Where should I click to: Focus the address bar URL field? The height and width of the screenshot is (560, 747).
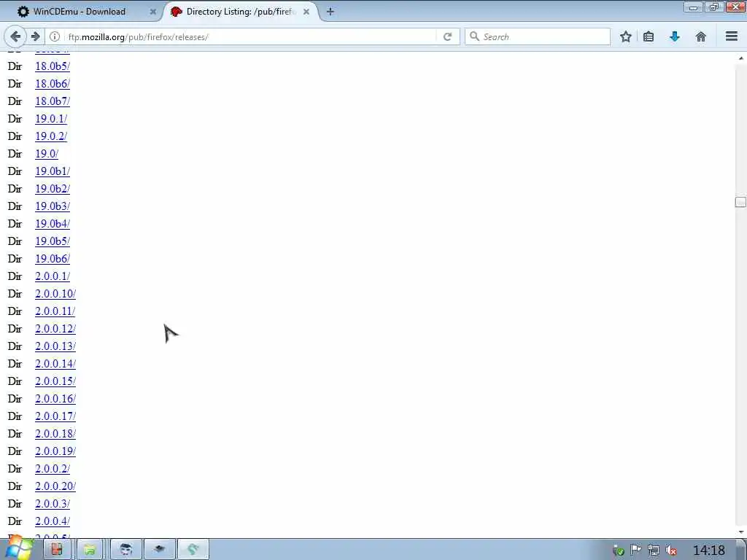pos(252,36)
